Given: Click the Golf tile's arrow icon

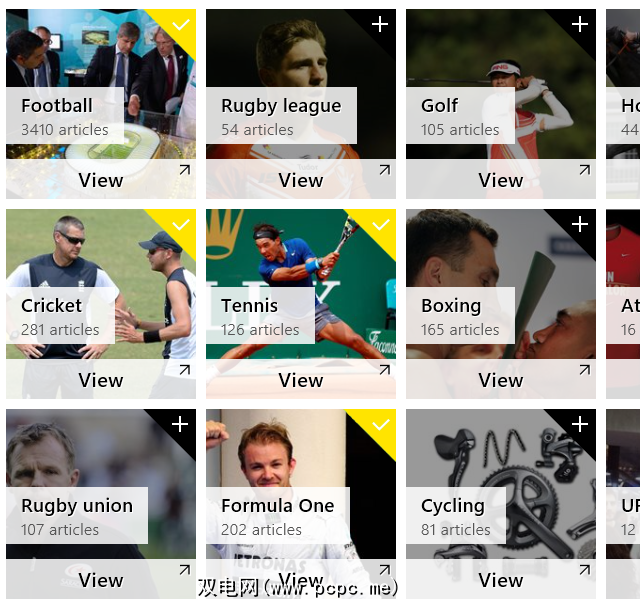Looking at the screenshot, I should [585, 170].
